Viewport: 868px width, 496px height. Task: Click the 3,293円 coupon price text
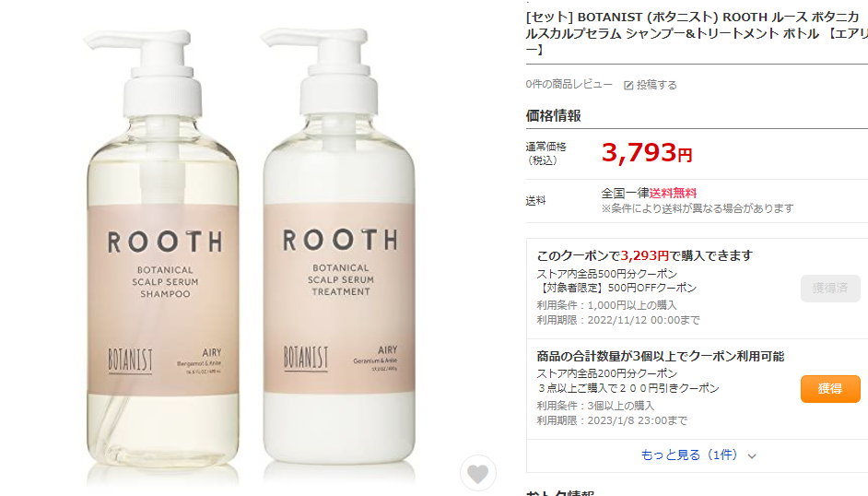(645, 255)
